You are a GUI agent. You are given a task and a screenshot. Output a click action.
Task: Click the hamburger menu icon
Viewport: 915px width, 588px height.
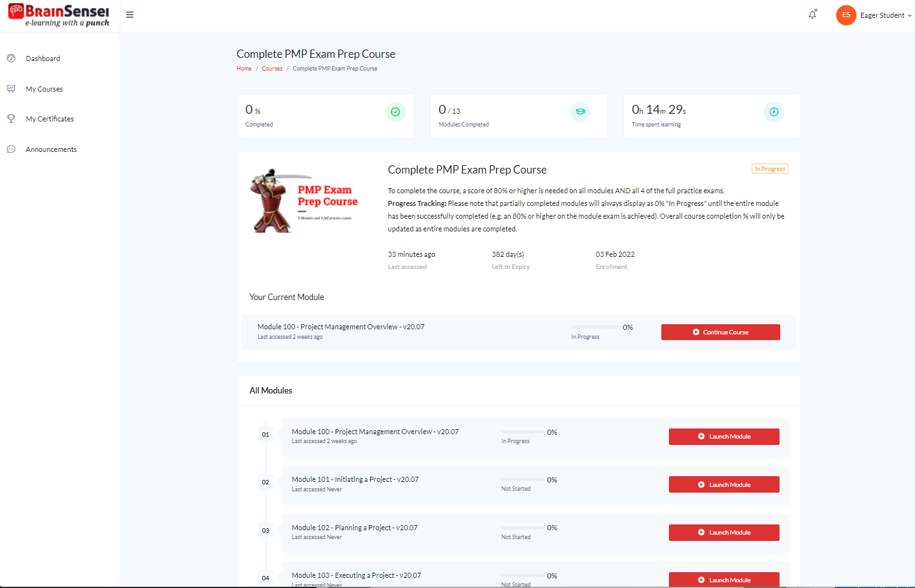130,15
